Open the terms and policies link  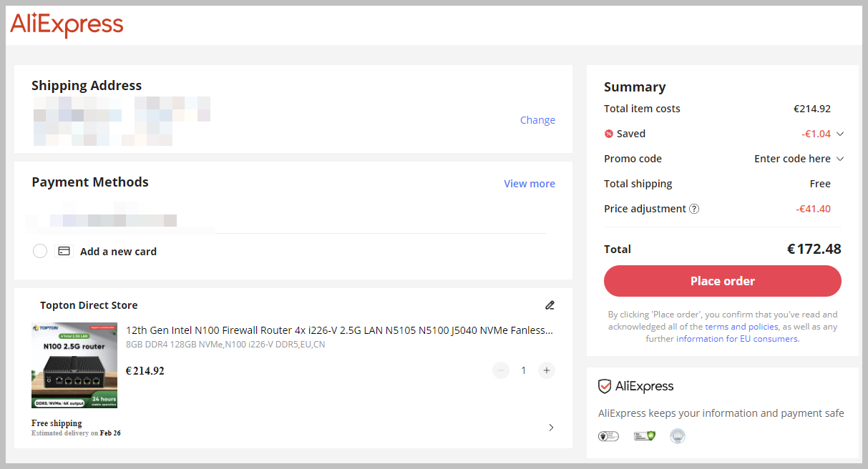coord(741,327)
